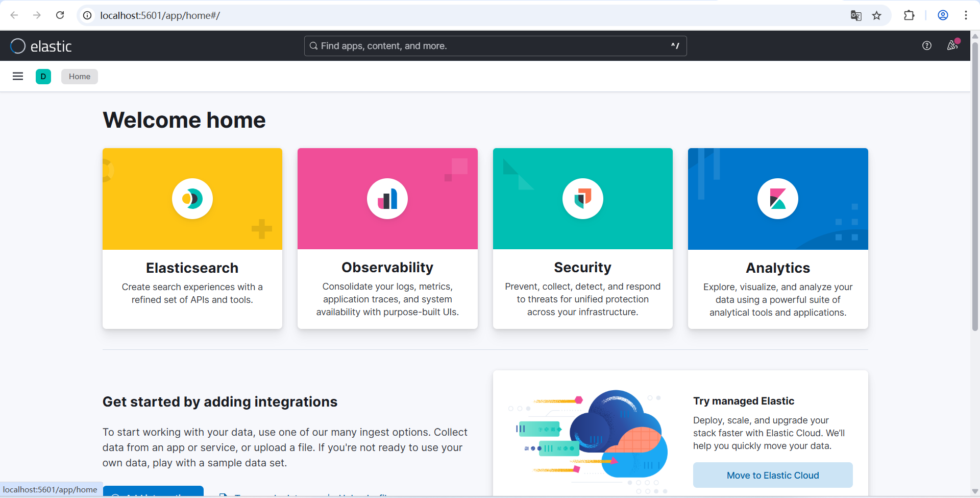Screen dimensions: 980x498
Task: Select the Home breadcrumb
Action: pos(80,77)
